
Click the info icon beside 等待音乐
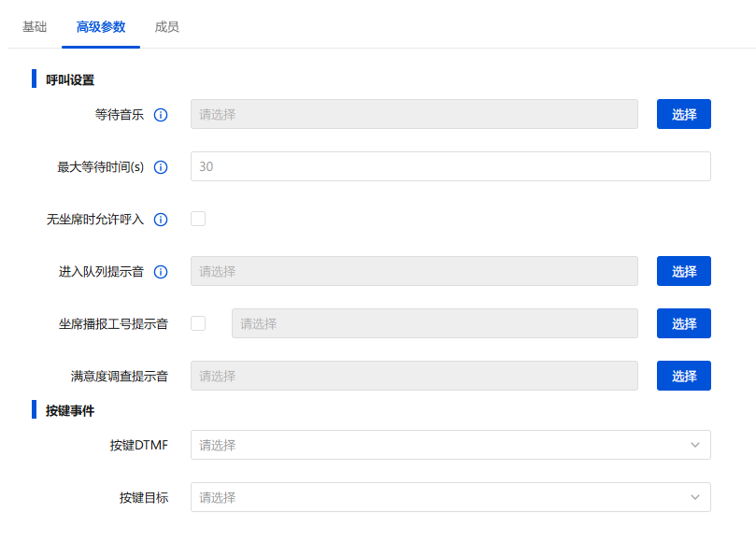pos(160,115)
